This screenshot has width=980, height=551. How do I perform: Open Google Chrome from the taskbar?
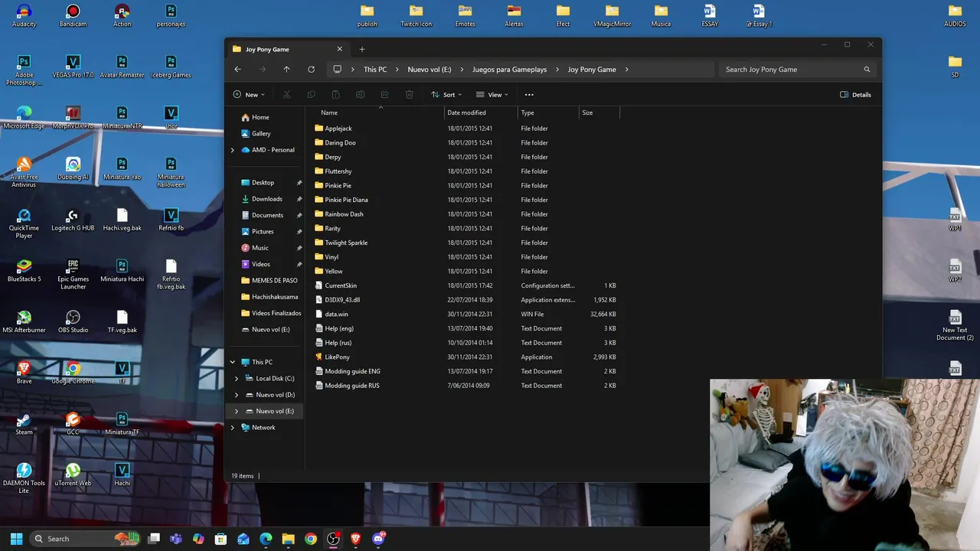310,539
